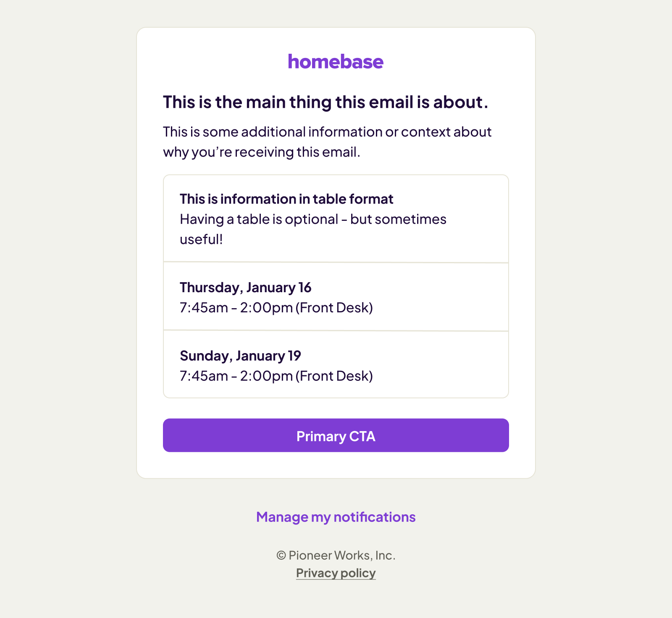Open the Privacy policy link
672x618 pixels.
(336, 573)
